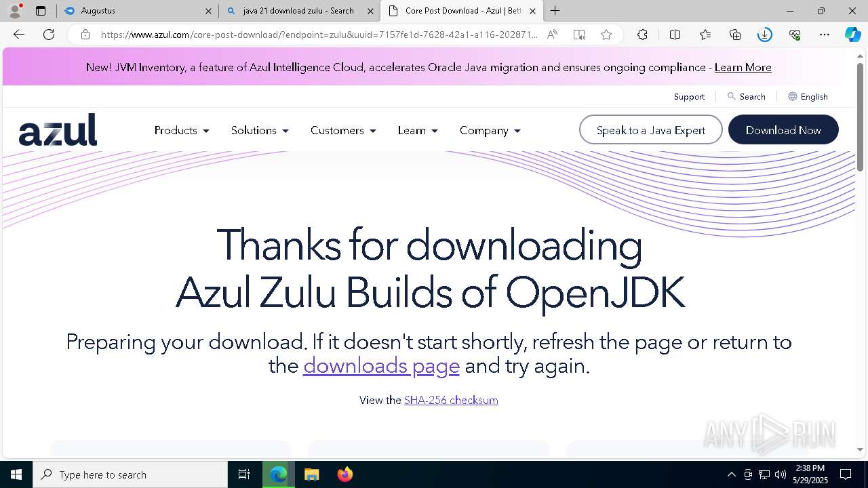Open Browser essentials heart icon
The width and height of the screenshot is (868, 488).
(795, 35)
